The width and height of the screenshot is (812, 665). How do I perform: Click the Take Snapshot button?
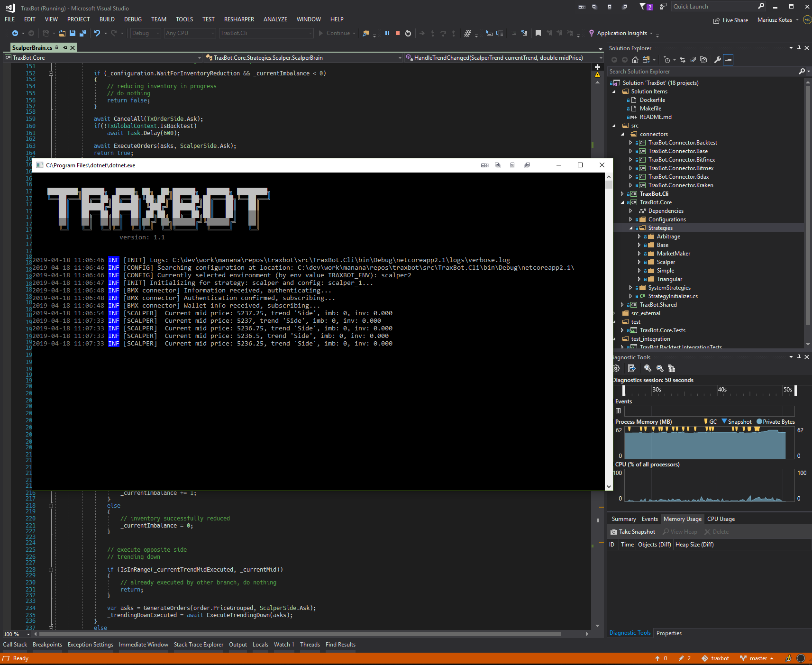pos(633,532)
